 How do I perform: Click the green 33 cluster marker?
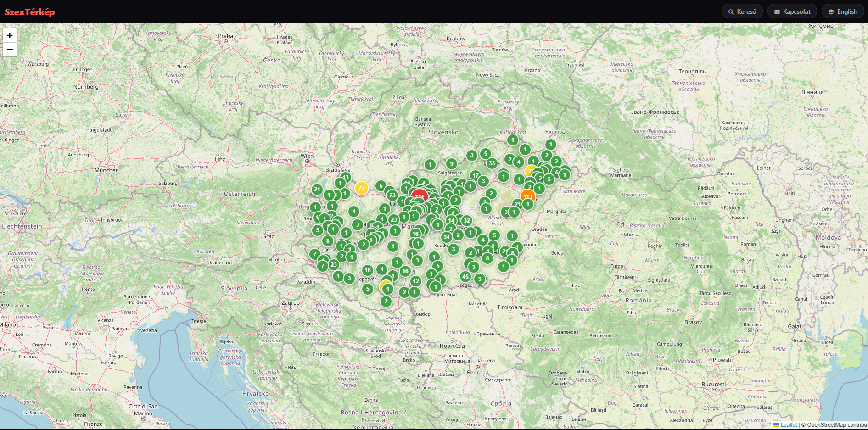[x=492, y=163]
